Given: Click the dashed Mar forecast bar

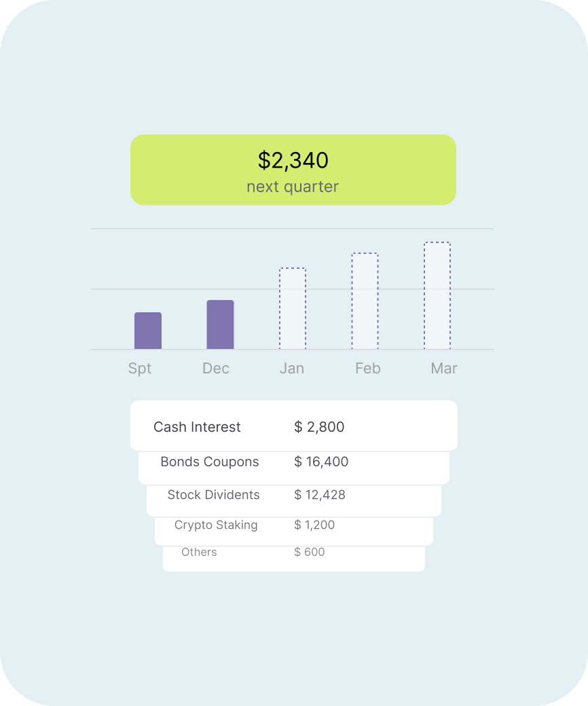Looking at the screenshot, I should 437,295.
